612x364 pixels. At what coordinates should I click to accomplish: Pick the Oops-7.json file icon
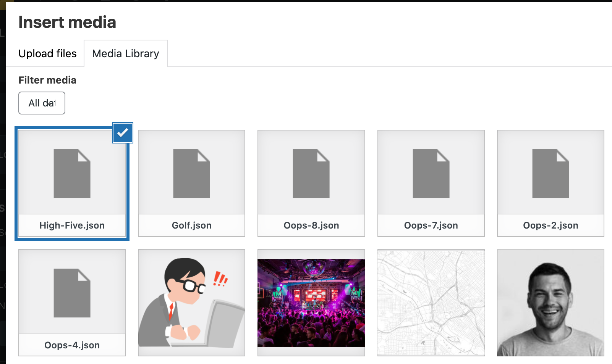431,173
